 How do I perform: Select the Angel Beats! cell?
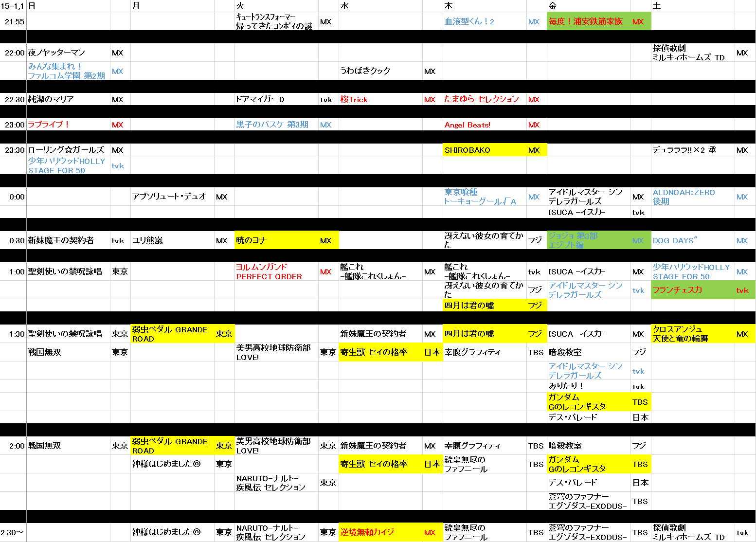[485, 125]
